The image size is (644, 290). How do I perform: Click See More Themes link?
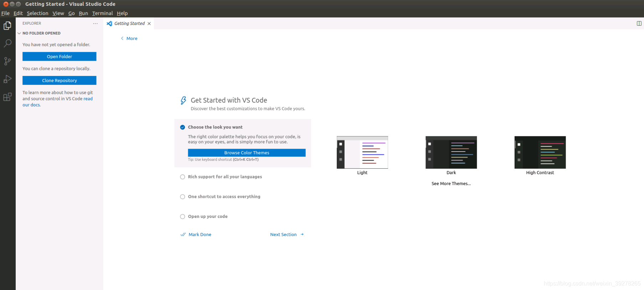451,184
